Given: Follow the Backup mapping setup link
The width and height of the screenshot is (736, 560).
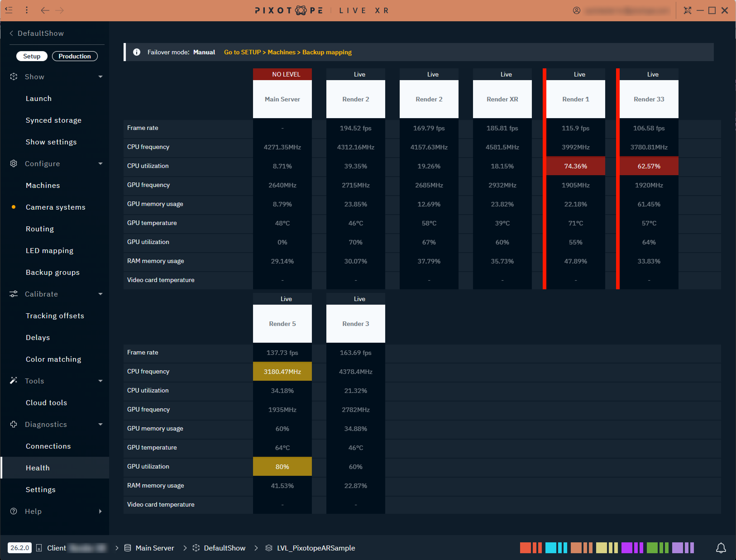Looking at the screenshot, I should click(x=288, y=52).
